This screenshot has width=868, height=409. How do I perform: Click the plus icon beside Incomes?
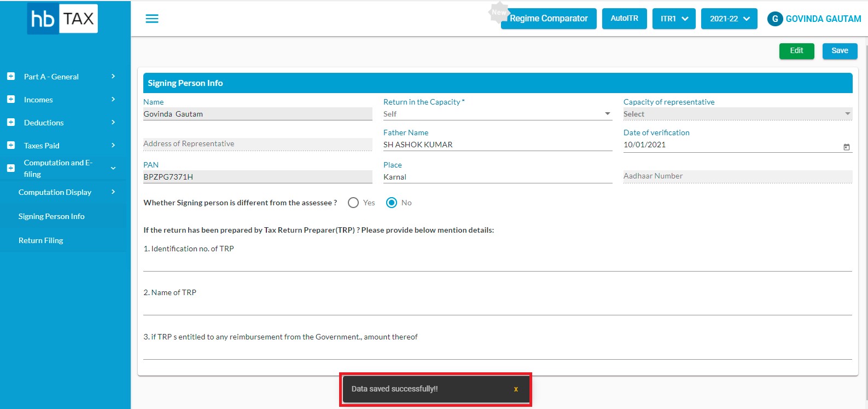pos(11,100)
